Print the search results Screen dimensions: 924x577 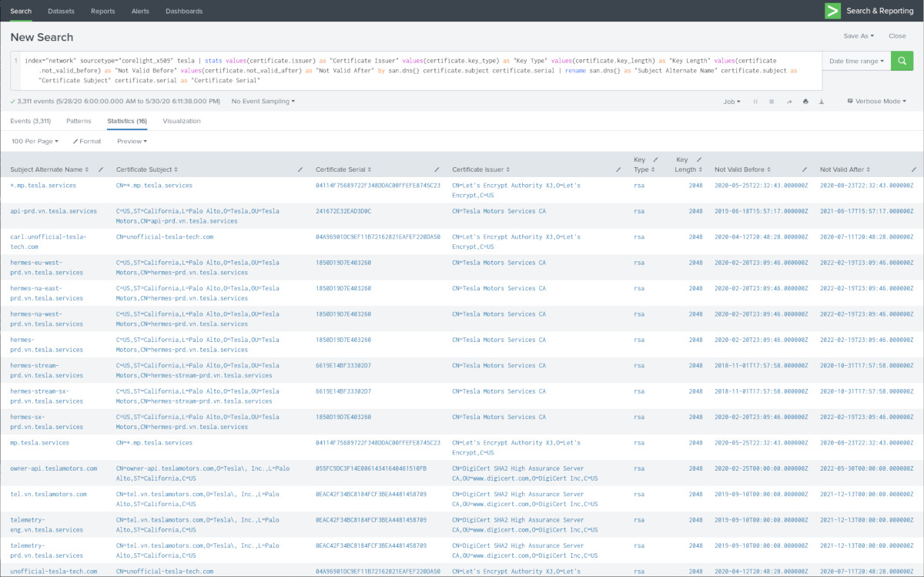click(x=805, y=102)
